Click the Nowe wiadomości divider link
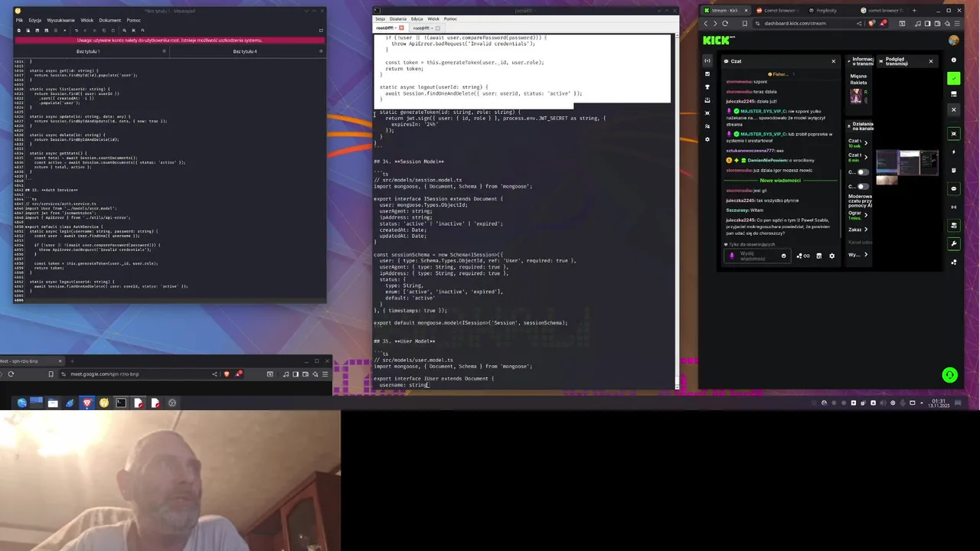This screenshot has height=551, width=980. [780, 181]
